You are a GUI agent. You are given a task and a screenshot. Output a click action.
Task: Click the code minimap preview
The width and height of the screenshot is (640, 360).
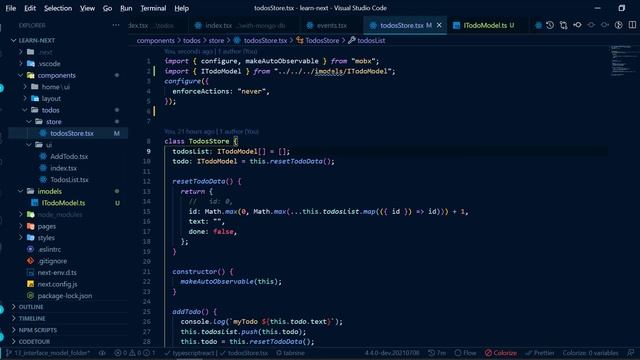tap(623, 60)
